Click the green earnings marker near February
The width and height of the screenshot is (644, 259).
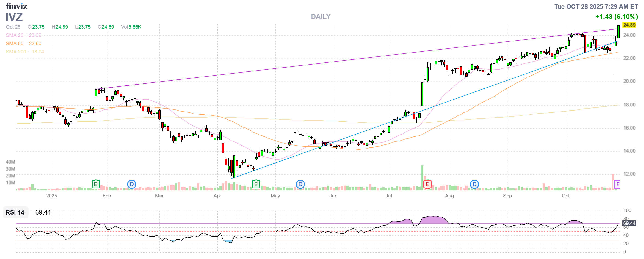[96, 185]
